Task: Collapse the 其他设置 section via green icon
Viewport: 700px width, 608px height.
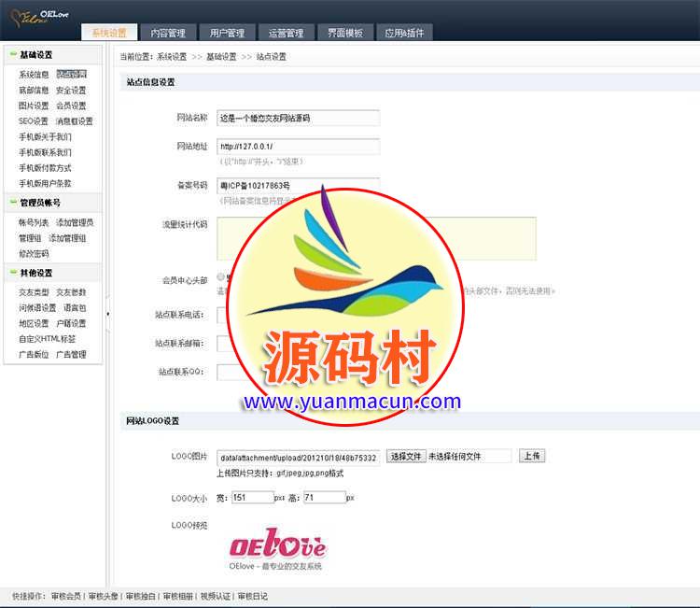Action: [x=13, y=272]
